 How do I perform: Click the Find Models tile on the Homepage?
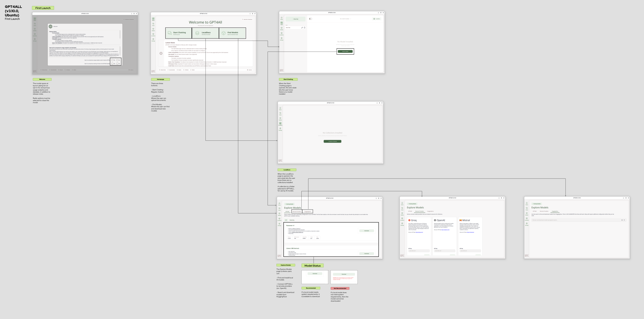tap(232, 33)
